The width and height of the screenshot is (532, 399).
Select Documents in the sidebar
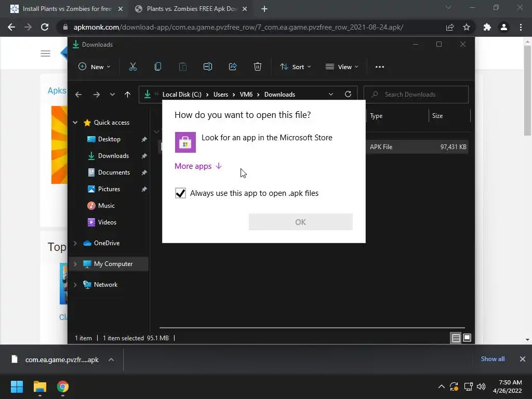point(114,172)
